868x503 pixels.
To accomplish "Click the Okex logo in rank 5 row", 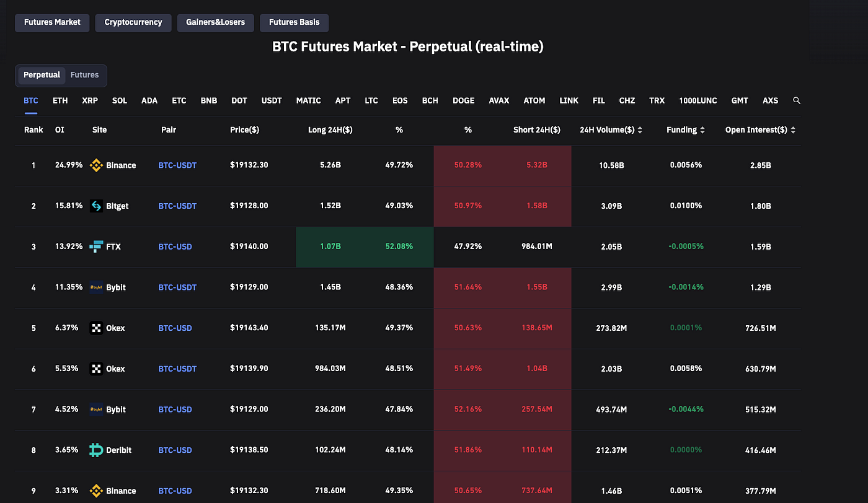I will click(x=96, y=328).
